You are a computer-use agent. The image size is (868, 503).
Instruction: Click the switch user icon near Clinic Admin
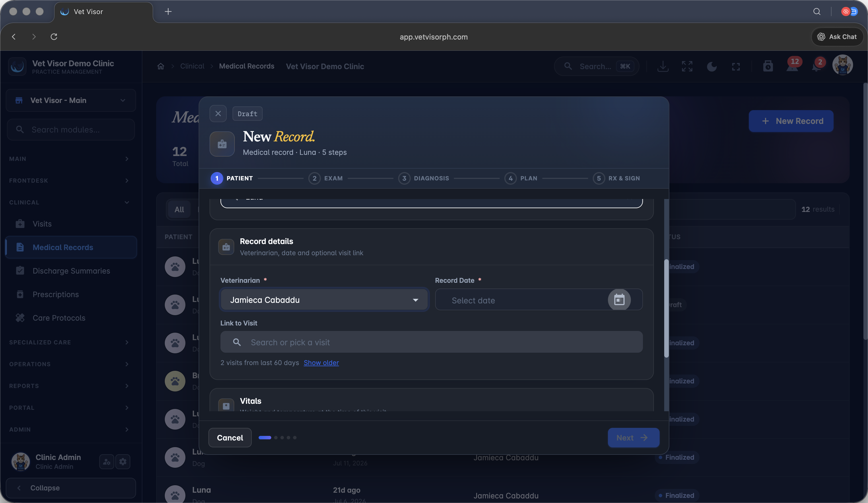click(x=106, y=462)
